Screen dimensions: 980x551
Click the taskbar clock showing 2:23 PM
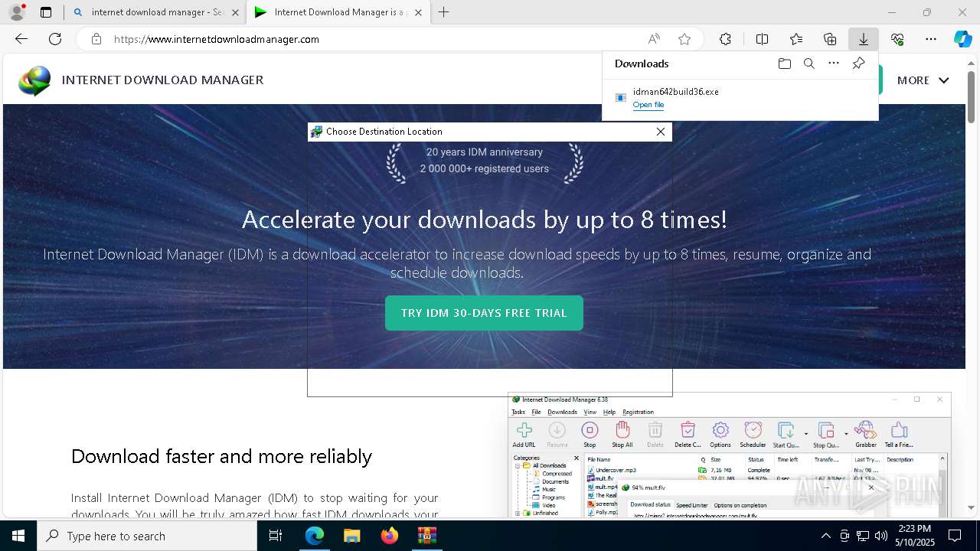(915, 536)
